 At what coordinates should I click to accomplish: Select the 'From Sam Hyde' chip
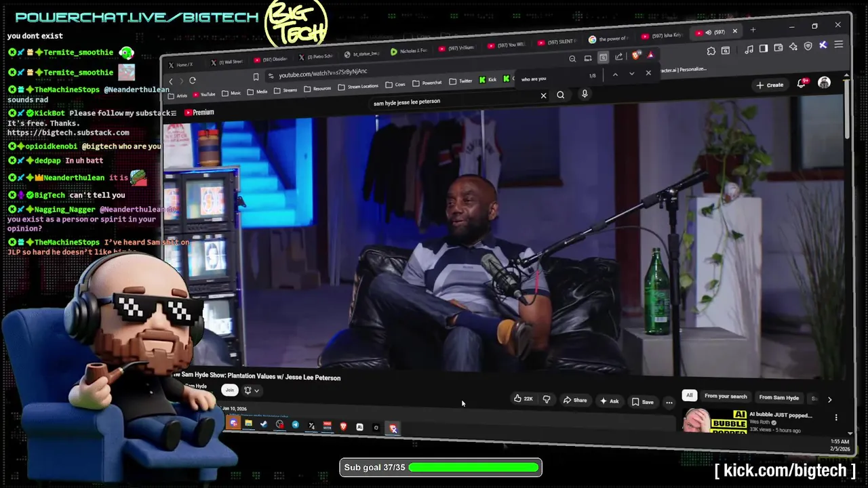click(x=779, y=398)
